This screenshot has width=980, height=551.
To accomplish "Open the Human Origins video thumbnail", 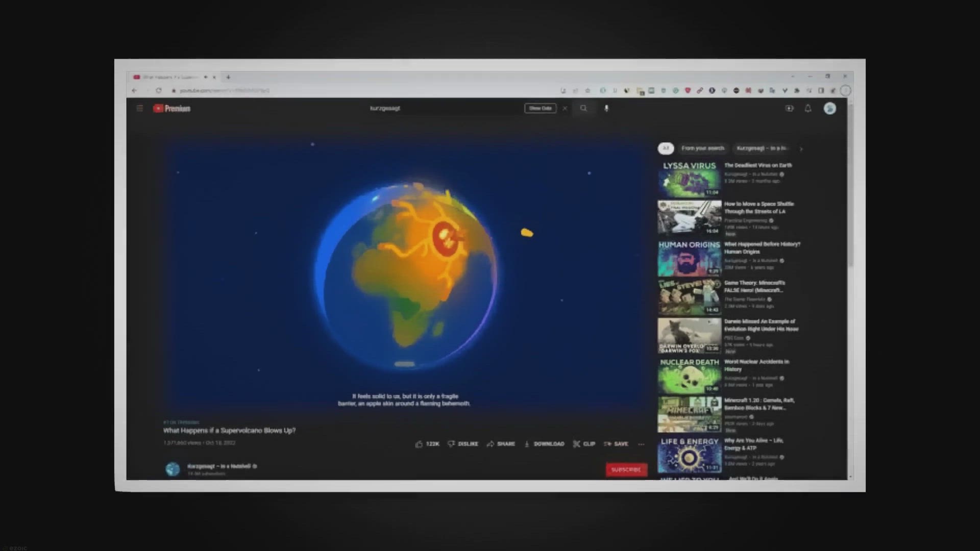I will point(690,258).
